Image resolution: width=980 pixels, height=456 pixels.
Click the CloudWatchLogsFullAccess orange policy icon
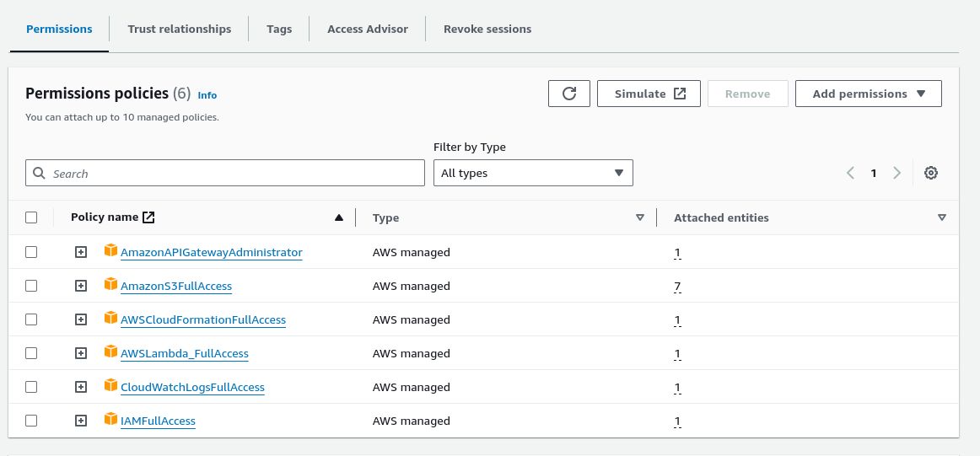click(x=110, y=385)
